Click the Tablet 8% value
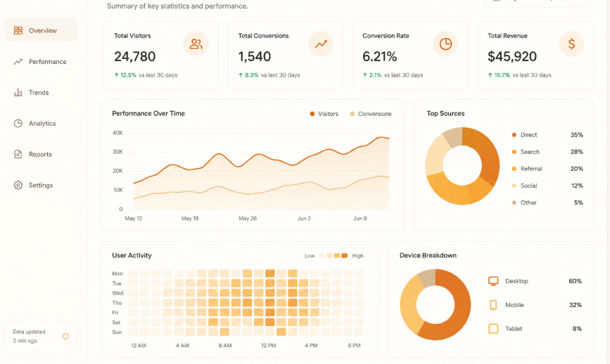Image resolution: width=610 pixels, height=364 pixels. click(x=578, y=329)
